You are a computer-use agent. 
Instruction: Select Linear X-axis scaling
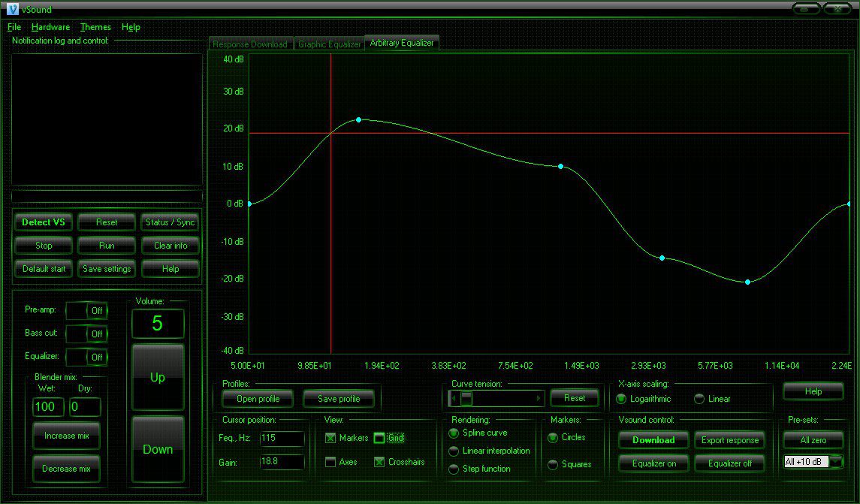pos(699,399)
